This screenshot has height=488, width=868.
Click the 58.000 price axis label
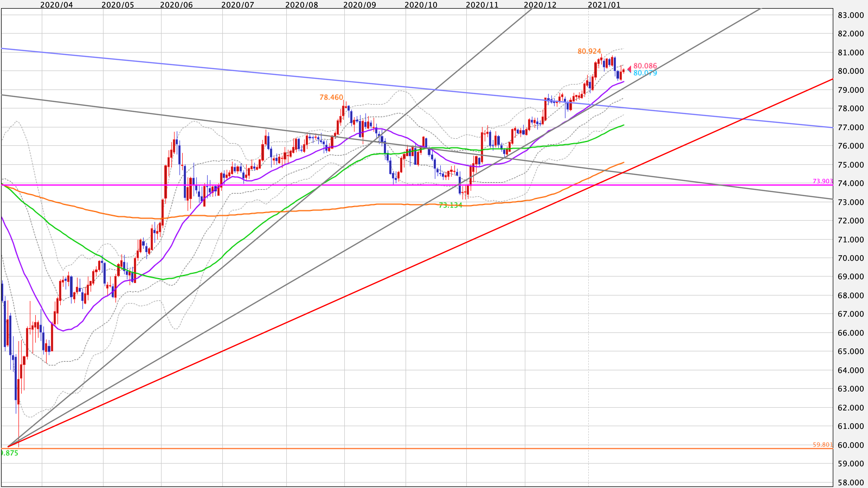click(851, 483)
